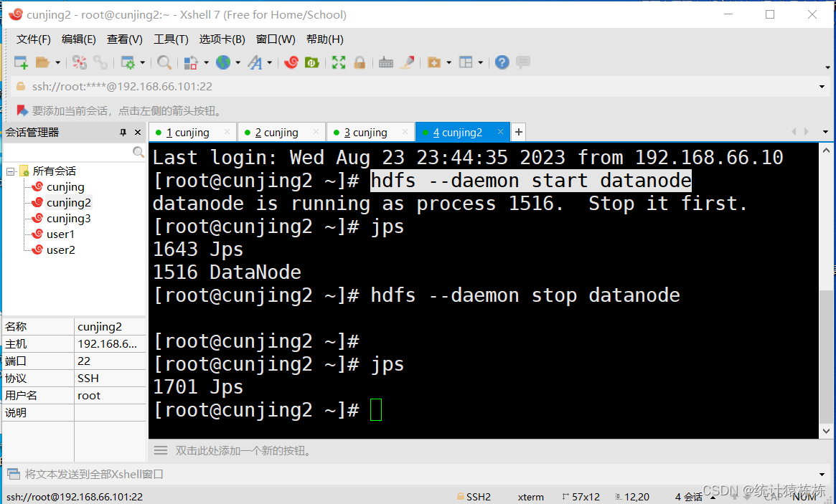Image resolution: width=836 pixels, height=504 pixels.
Task: Open the 查看(V) menu
Action: click(125, 39)
